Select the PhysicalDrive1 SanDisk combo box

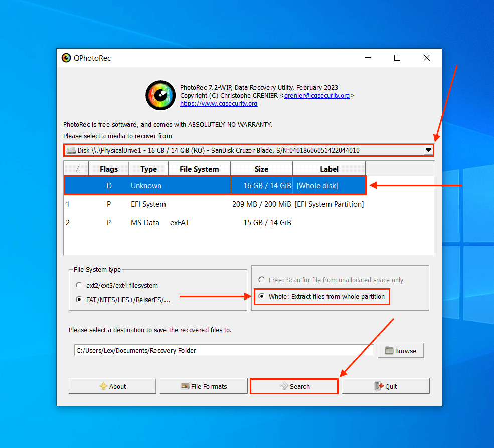click(x=249, y=151)
